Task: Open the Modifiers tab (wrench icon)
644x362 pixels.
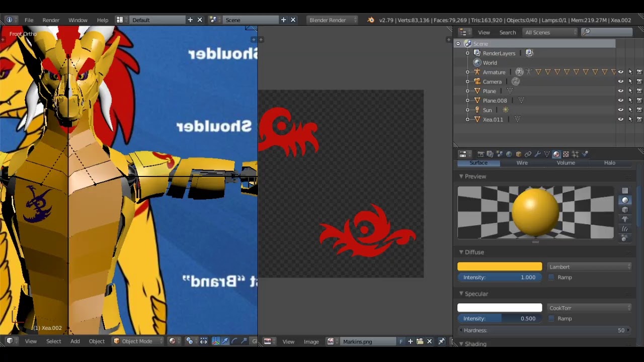Action: coord(537,154)
